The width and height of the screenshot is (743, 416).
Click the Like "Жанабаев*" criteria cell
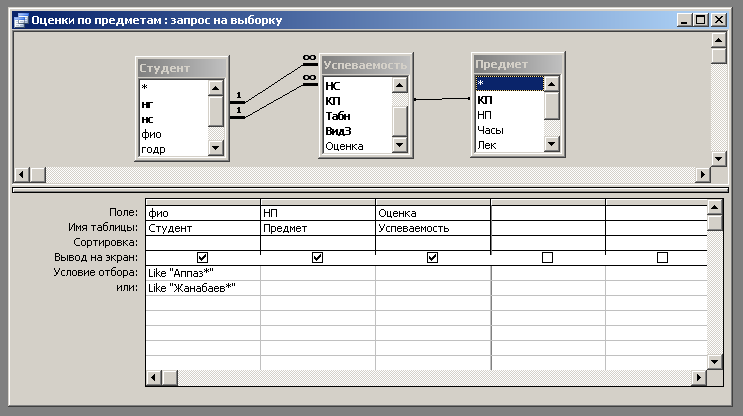(203, 288)
